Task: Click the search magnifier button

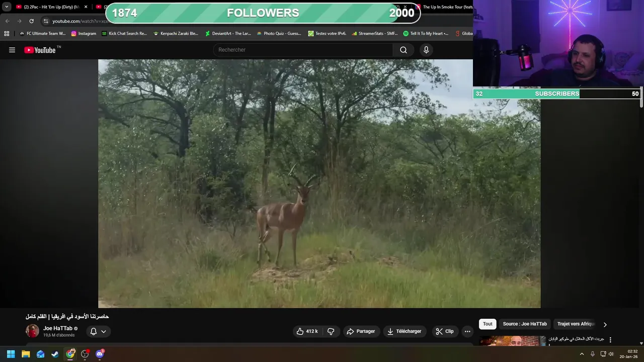Action: [x=404, y=50]
